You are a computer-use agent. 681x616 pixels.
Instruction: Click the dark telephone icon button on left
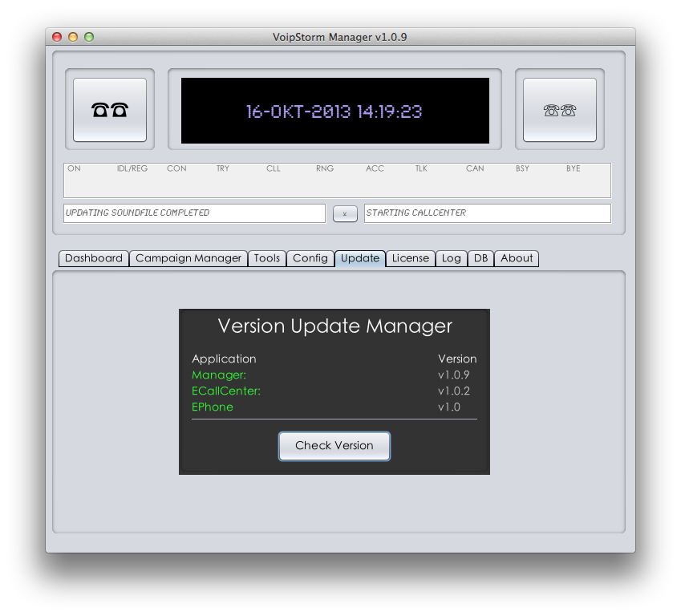[x=110, y=110]
